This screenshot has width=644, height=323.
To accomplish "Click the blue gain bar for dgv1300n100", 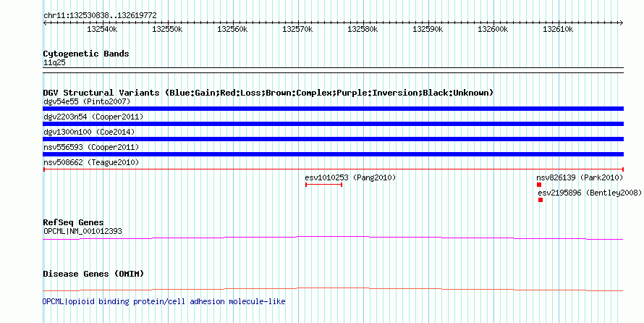I will click(333, 139).
